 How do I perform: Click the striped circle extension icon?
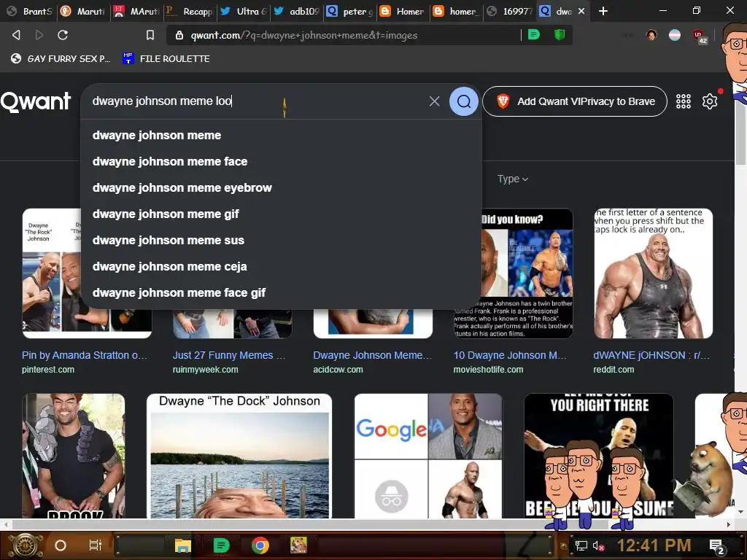pyautogui.click(x=675, y=35)
